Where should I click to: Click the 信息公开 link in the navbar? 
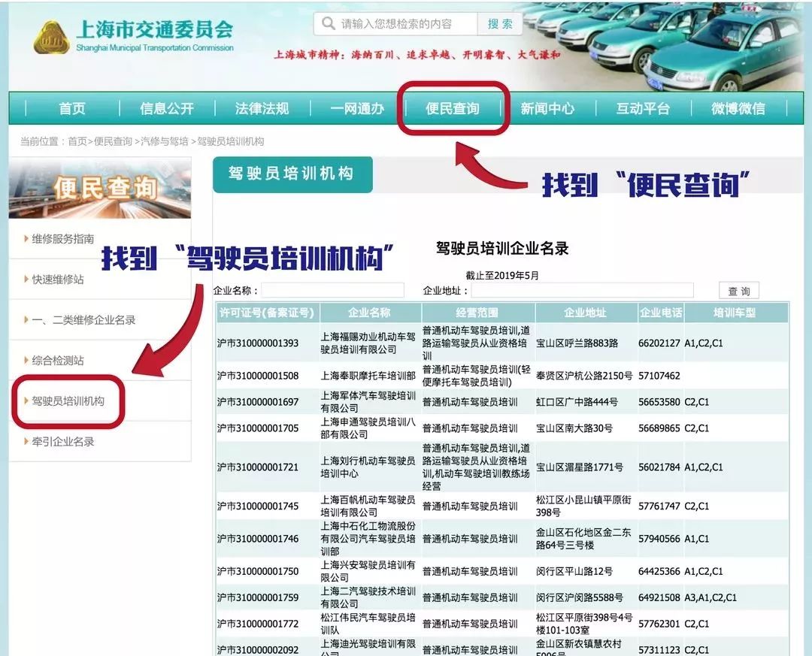pos(165,108)
